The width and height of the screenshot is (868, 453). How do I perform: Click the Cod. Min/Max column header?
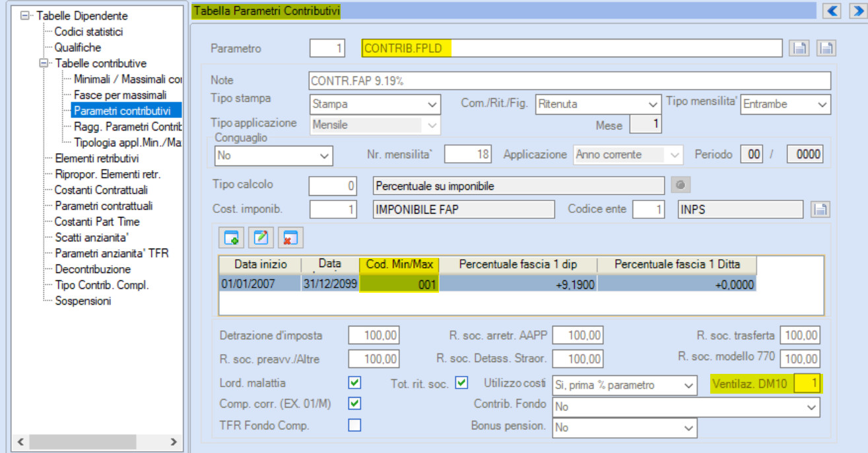click(399, 264)
